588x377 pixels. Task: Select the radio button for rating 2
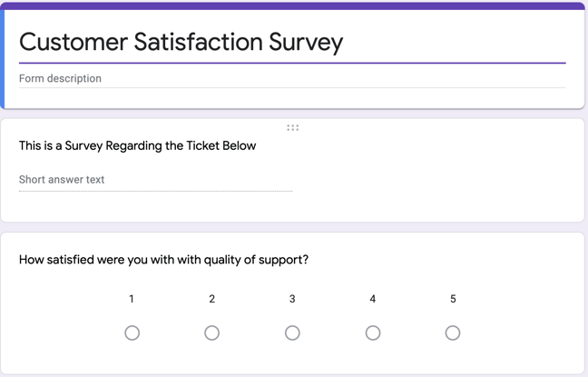[x=212, y=333]
